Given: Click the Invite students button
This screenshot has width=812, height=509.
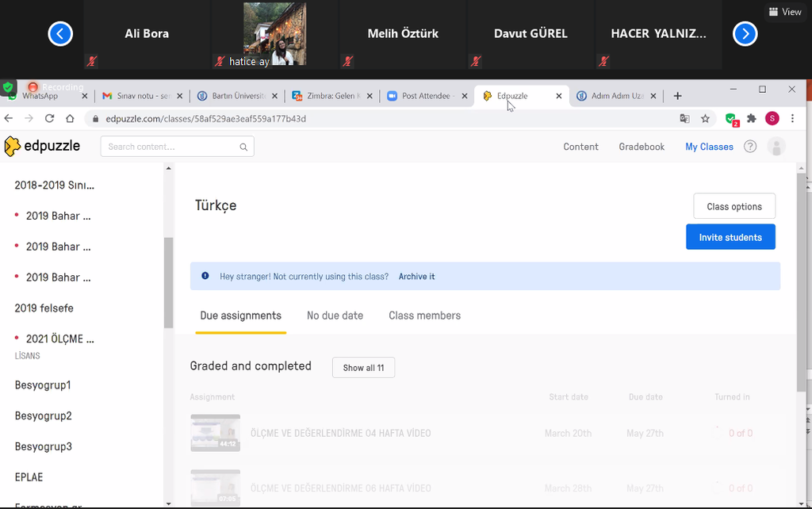Looking at the screenshot, I should pyautogui.click(x=730, y=237).
